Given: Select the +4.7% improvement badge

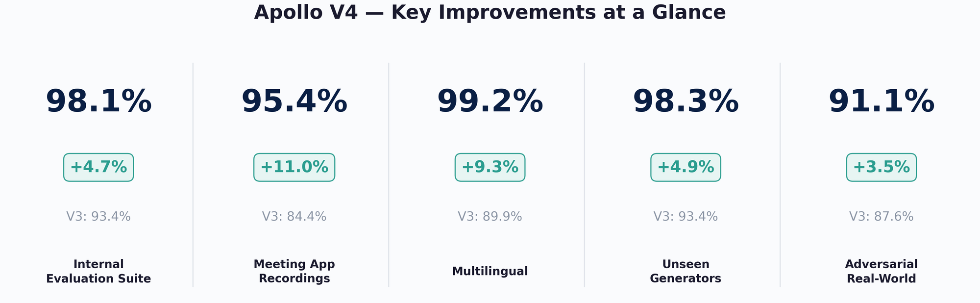Looking at the screenshot, I should pos(98,167).
